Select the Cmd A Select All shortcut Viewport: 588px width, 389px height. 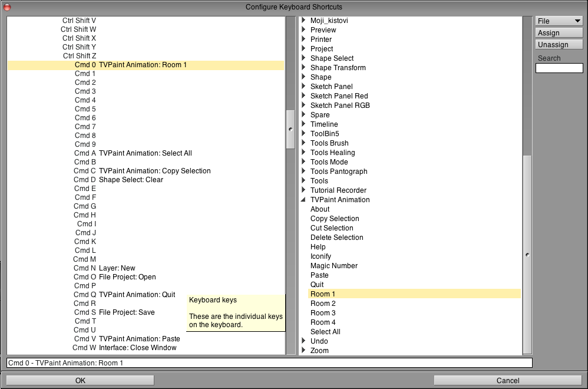[146, 153]
